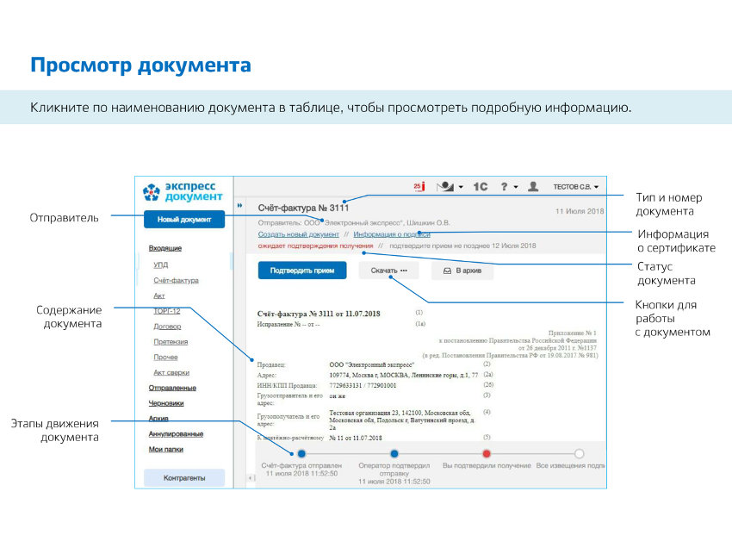Screen dimensions: 732x560
Task: Expand dropdown arrow beside help icon
Action: click(516, 187)
